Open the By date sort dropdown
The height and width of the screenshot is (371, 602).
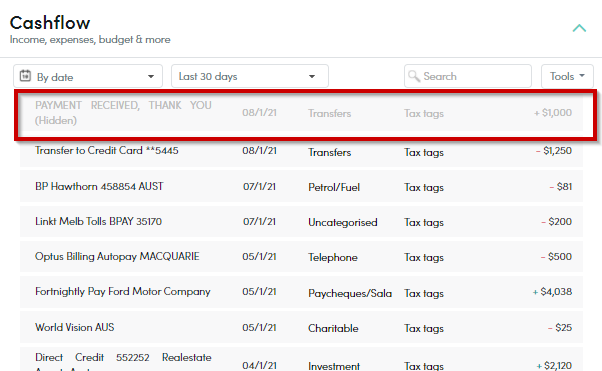point(88,76)
